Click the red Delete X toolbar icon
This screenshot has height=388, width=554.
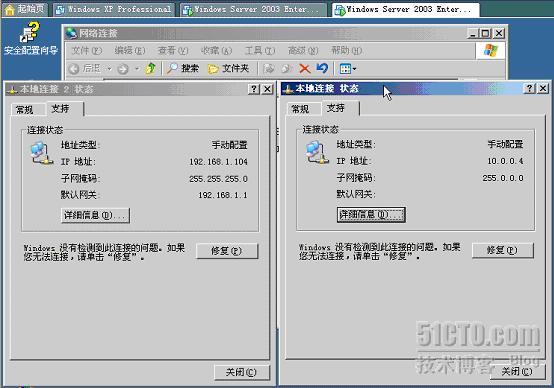click(305, 69)
